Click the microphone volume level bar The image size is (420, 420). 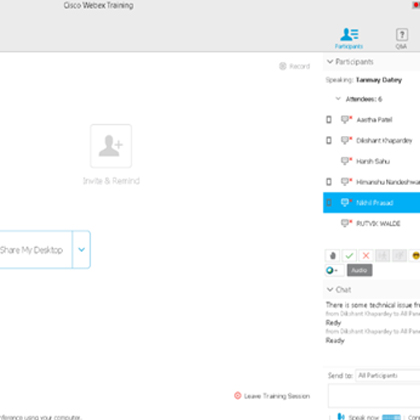[391, 417]
